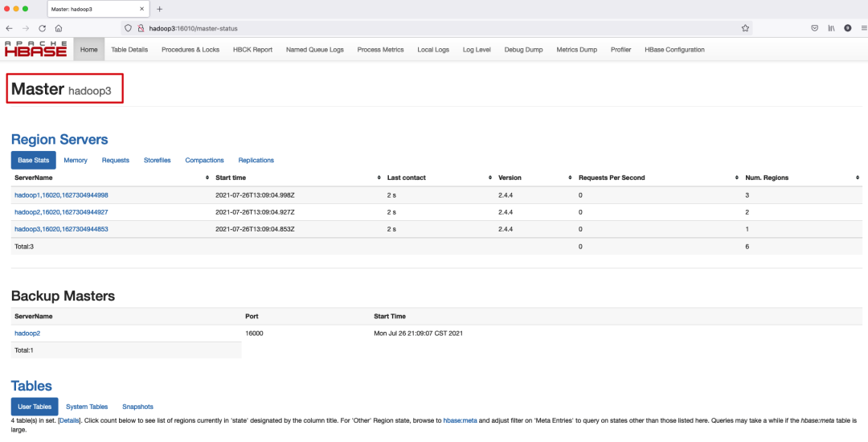This screenshot has height=442, width=868.
Task: Switch to Compactions tab
Action: click(204, 160)
